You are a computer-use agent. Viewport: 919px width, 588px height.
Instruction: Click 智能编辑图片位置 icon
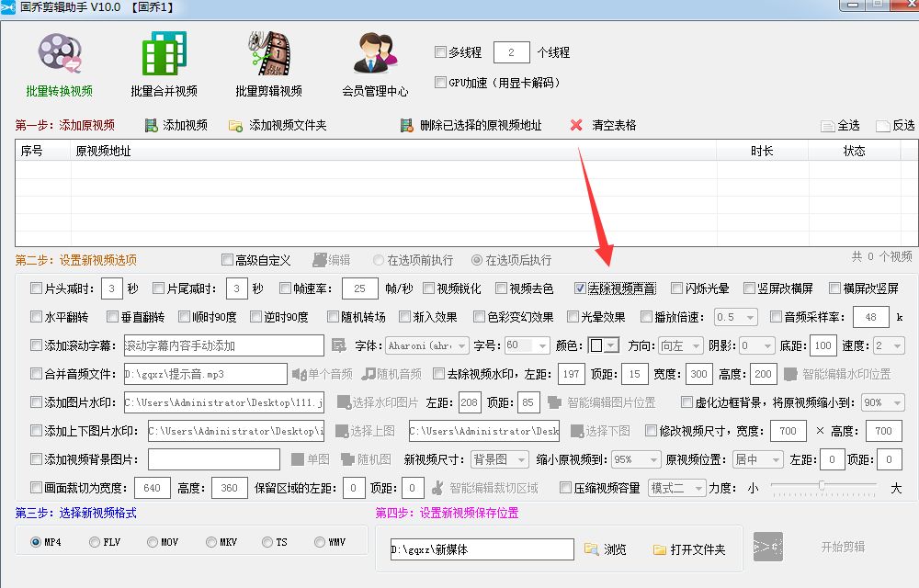(554, 402)
